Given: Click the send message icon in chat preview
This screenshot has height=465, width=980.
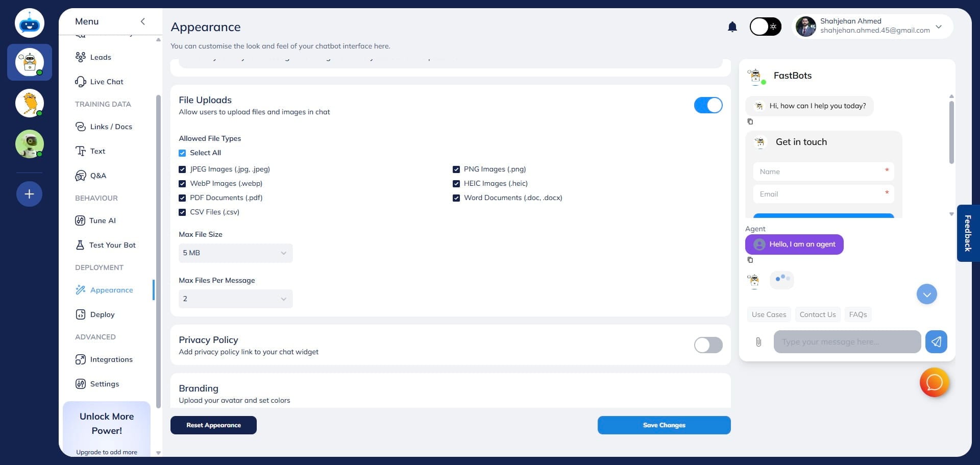Looking at the screenshot, I should pos(936,342).
